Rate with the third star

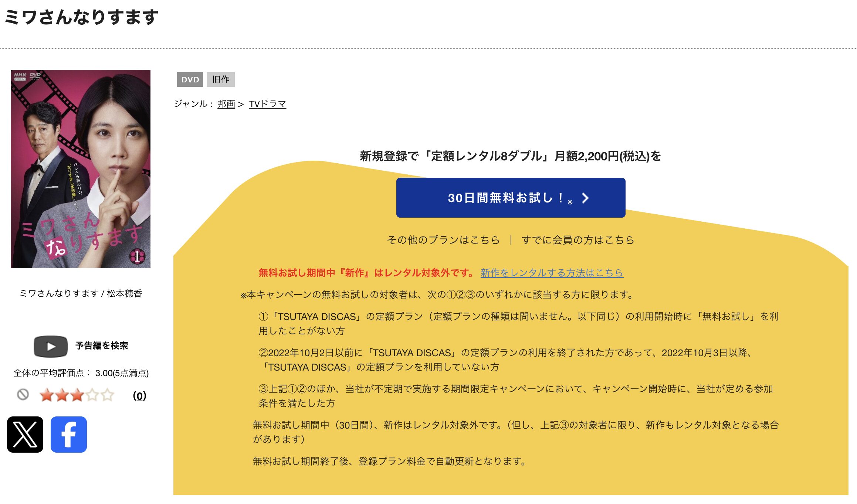(77, 395)
